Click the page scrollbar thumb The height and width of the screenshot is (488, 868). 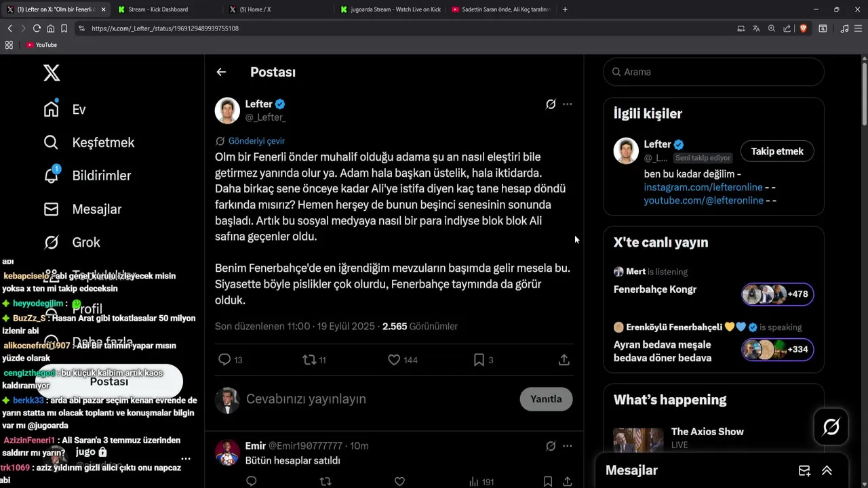pos(865,94)
